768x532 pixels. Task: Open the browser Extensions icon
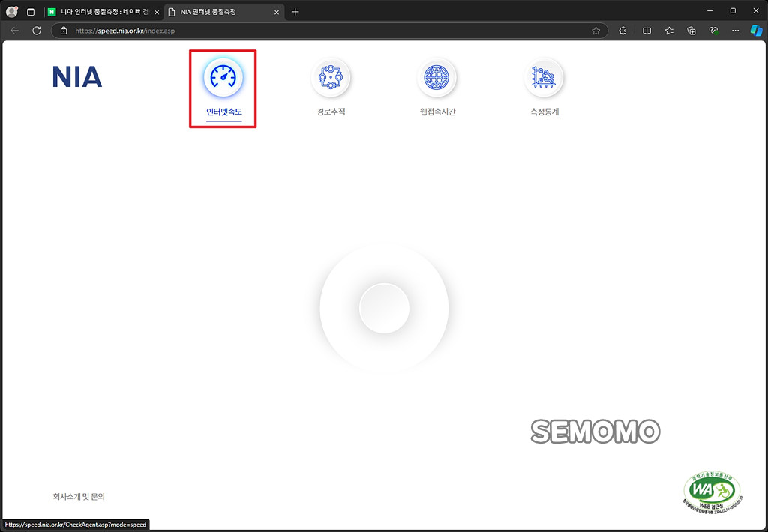coord(622,31)
